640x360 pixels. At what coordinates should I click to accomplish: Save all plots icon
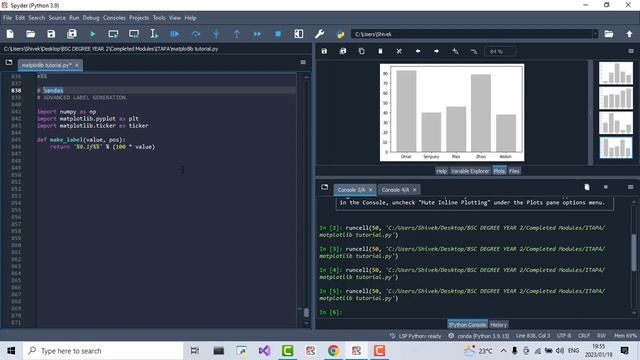343,51
